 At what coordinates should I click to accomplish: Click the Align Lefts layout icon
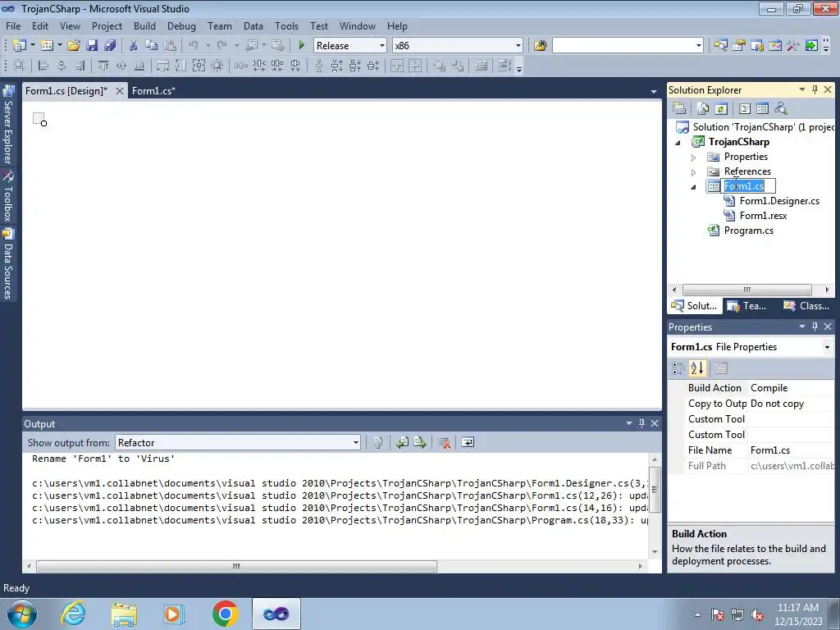[43, 66]
